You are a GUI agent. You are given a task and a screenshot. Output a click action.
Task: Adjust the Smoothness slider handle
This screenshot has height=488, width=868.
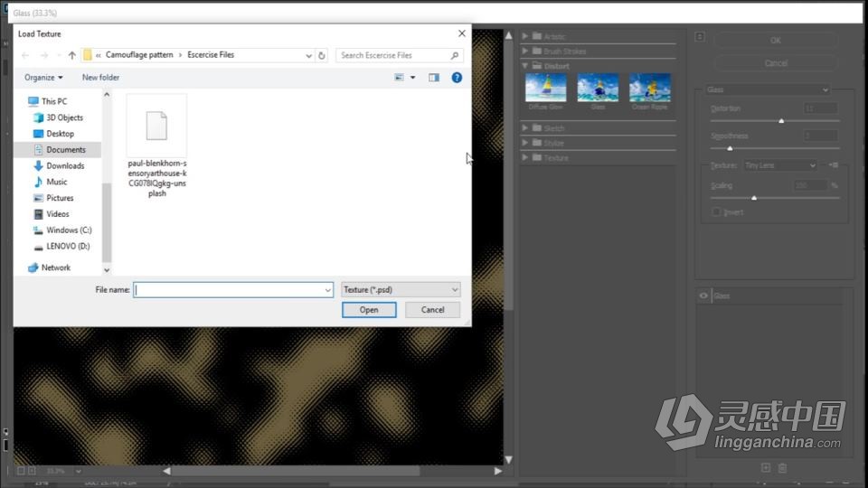point(730,148)
